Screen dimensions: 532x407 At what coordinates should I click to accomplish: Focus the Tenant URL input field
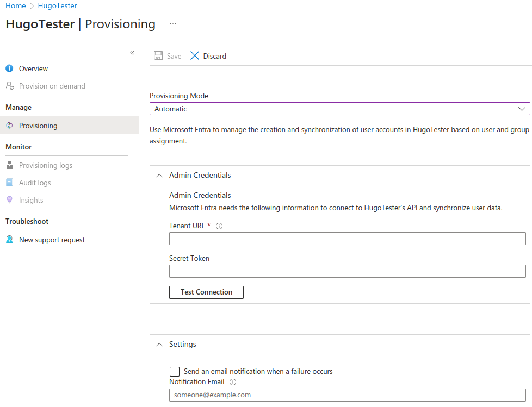[348, 239]
